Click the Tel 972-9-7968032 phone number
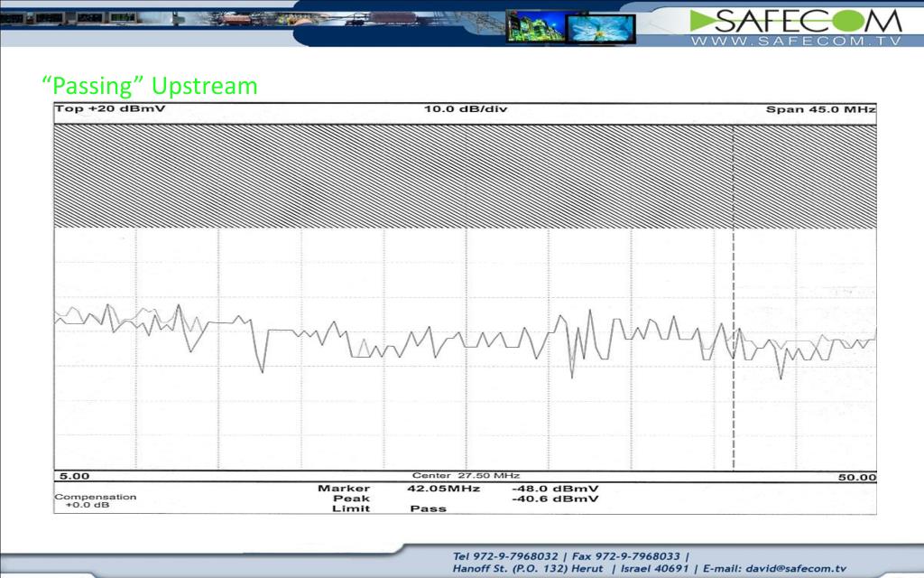Viewport: 924px width, 578px height. [505, 556]
